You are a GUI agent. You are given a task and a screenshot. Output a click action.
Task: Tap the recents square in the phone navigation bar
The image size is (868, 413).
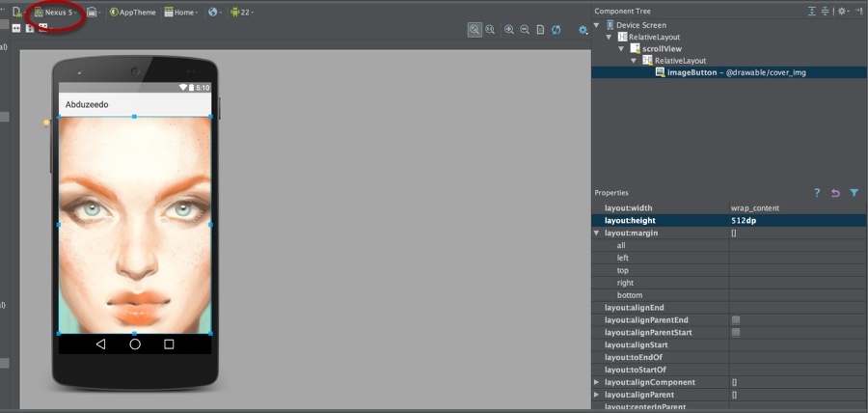169,344
